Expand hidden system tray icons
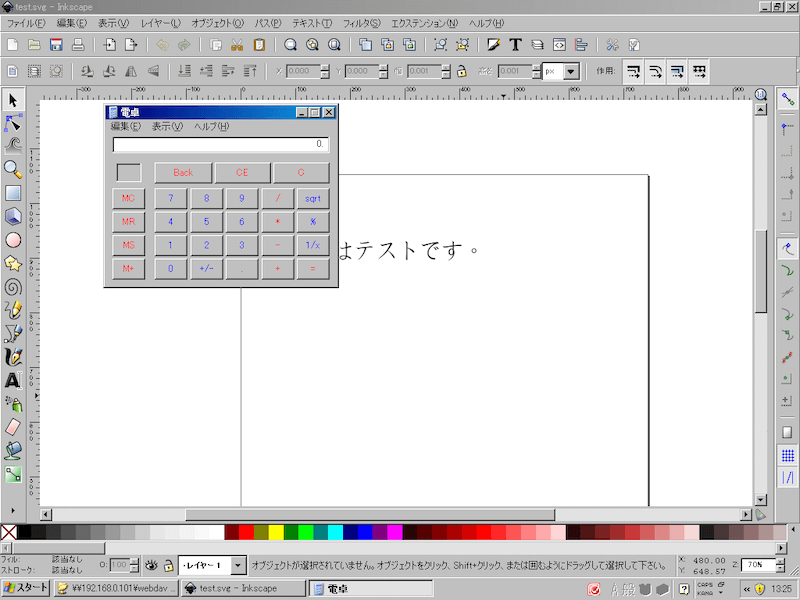 pos(746,589)
